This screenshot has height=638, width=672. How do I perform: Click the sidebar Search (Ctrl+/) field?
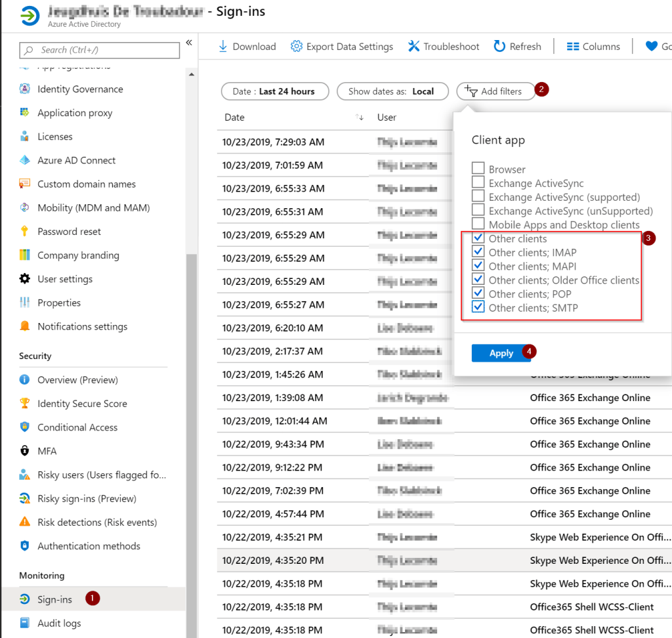coord(100,50)
